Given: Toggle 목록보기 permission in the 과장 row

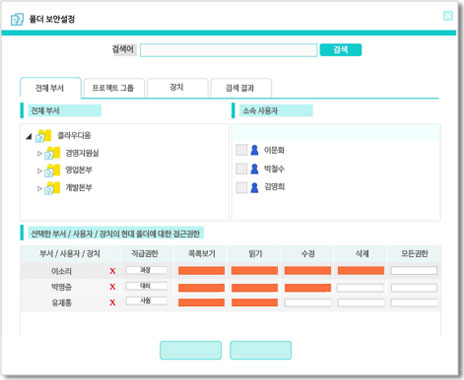Looking at the screenshot, I should (x=201, y=271).
